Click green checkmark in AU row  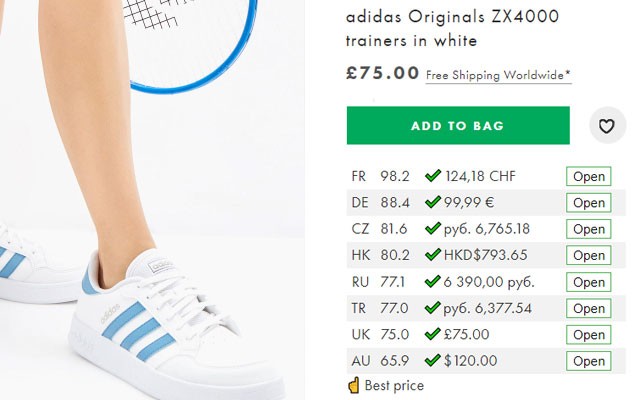tap(433, 360)
